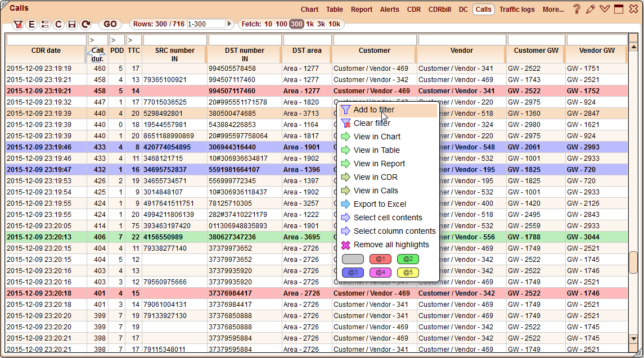The width and height of the screenshot is (644, 358).
Task: Select the E export toolbar icon
Action: [x=31, y=24]
